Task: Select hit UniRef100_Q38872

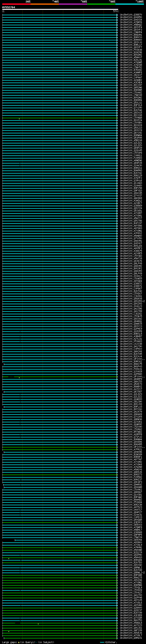Action: point(131,284)
